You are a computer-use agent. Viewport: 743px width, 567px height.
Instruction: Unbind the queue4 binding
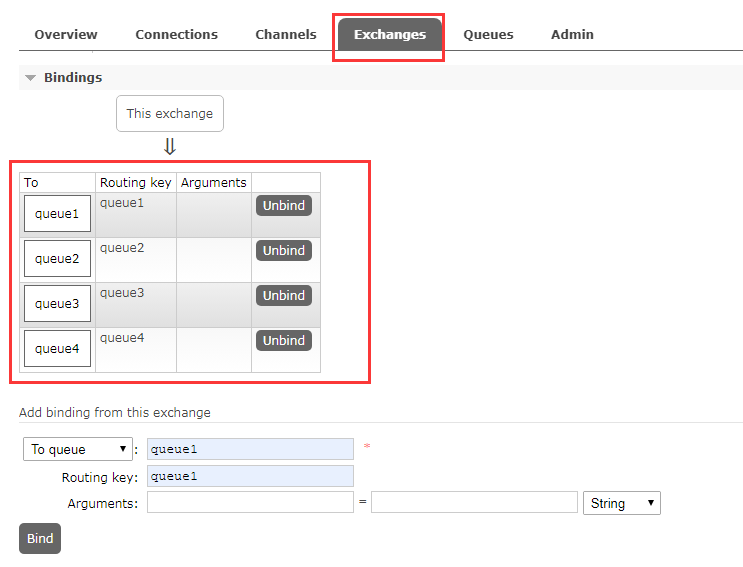tap(284, 341)
